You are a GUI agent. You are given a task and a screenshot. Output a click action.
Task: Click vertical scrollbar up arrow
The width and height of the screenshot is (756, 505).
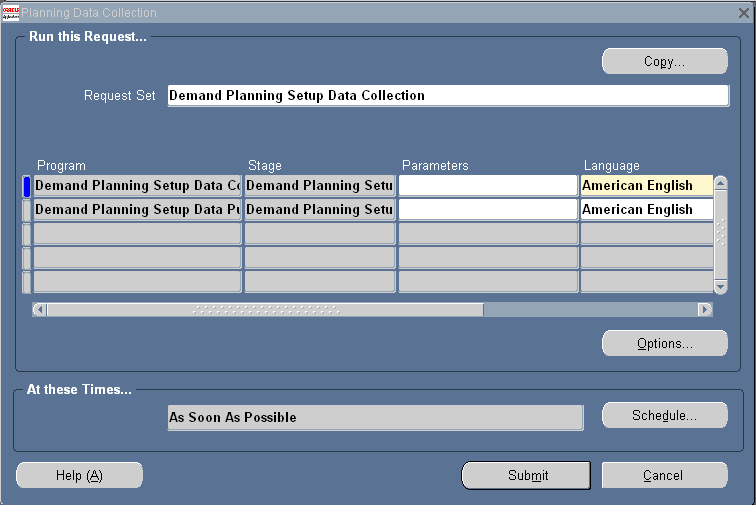coord(720,183)
